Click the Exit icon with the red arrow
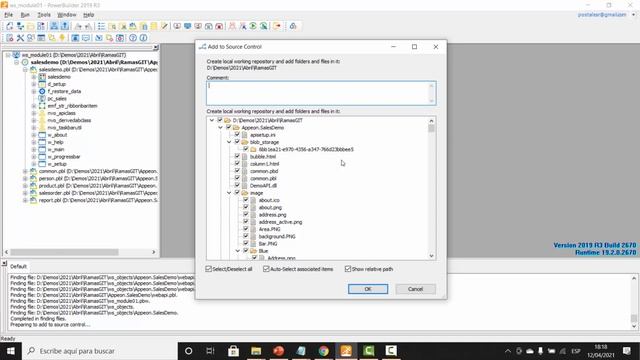Viewport: 640px width, 360px height. [x=277, y=26]
